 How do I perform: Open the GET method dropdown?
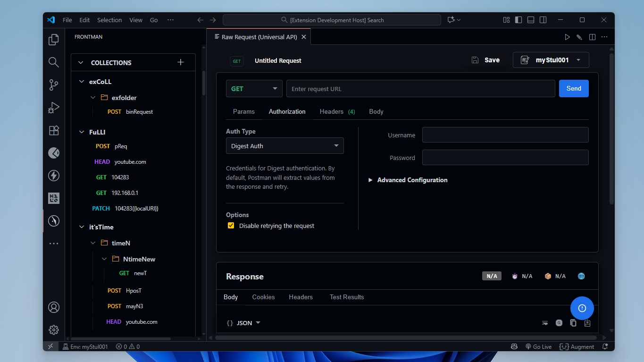[254, 89]
